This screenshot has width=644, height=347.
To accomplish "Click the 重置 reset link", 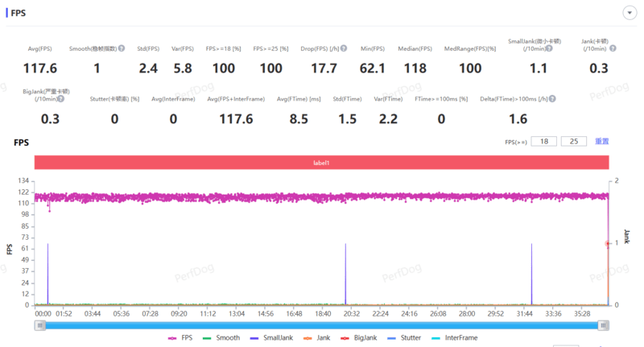I will pyautogui.click(x=601, y=142).
